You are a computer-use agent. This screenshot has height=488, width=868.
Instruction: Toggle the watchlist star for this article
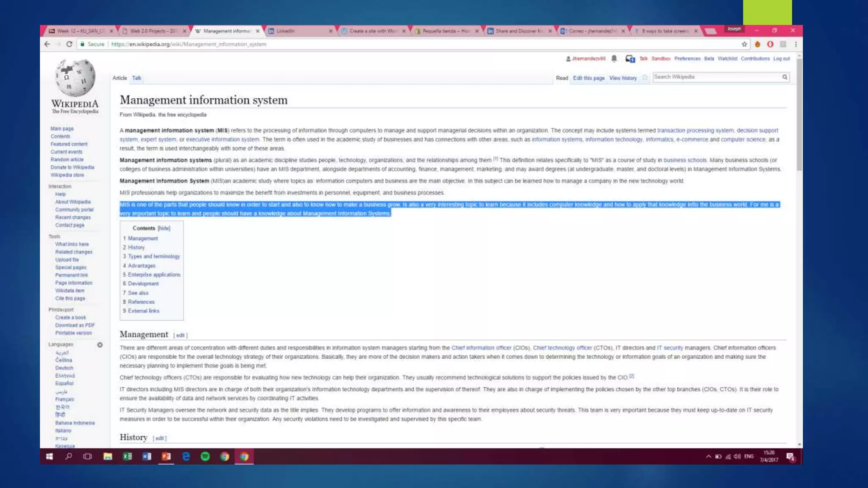point(645,78)
